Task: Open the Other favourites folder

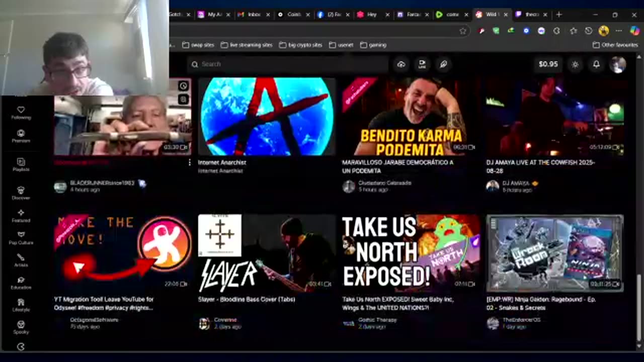Action: pos(615,45)
